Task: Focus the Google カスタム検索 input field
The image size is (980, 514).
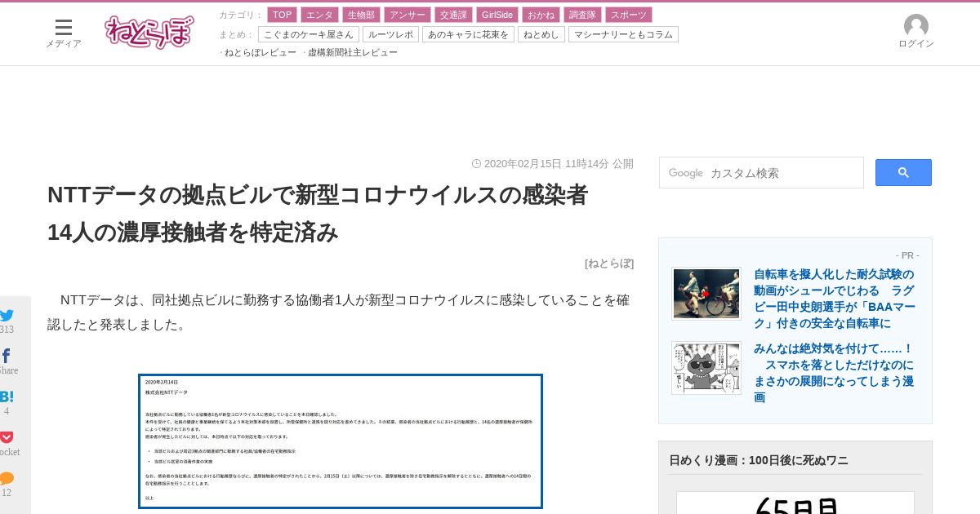Action: point(761,173)
